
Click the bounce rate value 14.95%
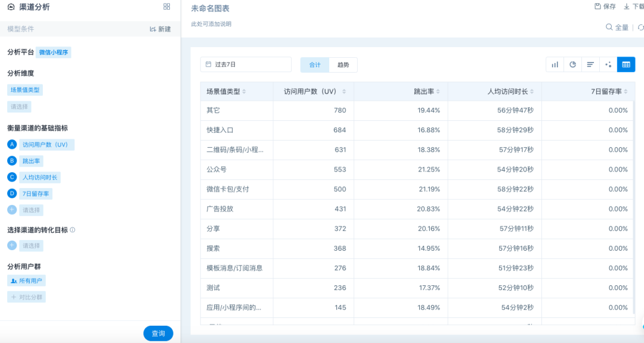(429, 248)
